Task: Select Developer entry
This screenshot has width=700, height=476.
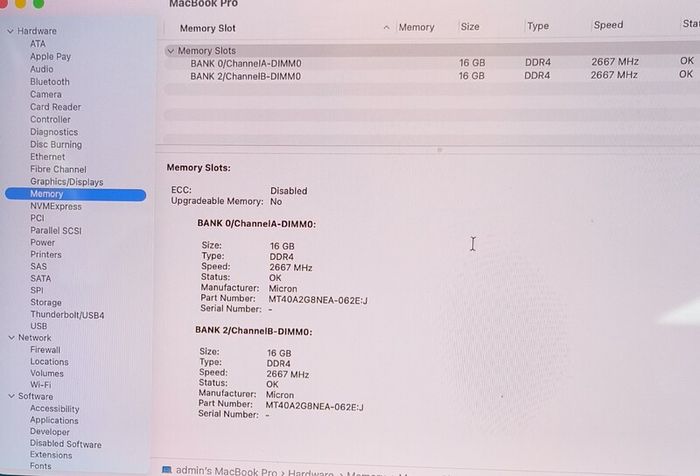Action: pos(50,432)
